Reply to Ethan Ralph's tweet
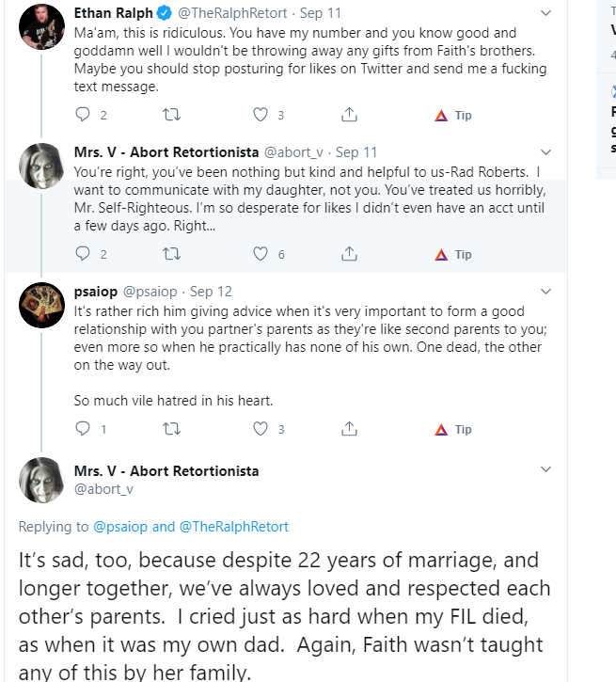Viewport: 616px width, 682px height. [83, 115]
